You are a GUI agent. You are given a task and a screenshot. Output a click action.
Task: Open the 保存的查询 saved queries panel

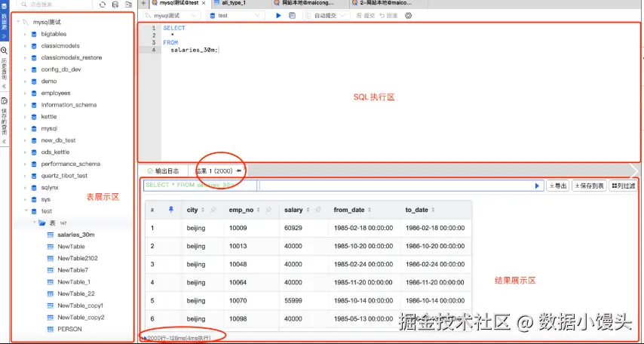tap(4, 121)
